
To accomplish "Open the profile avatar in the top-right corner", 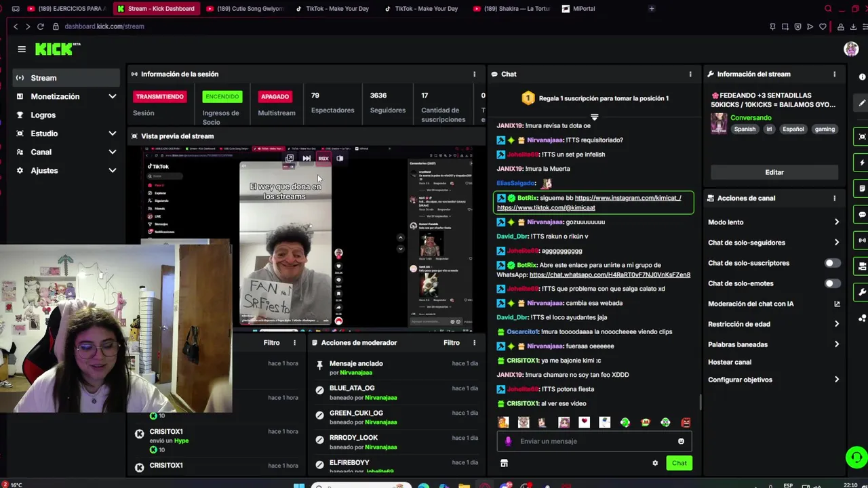I will (x=851, y=49).
